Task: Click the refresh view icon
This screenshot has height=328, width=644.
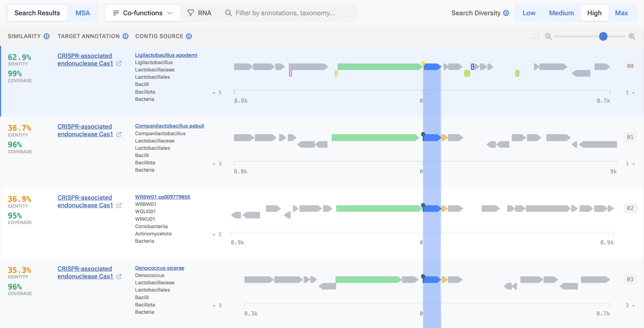Action: 536,36
